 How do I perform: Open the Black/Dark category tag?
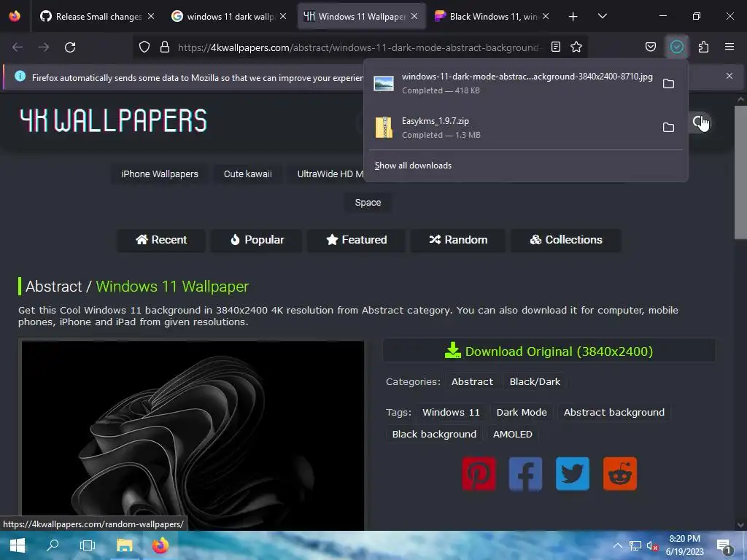point(535,381)
